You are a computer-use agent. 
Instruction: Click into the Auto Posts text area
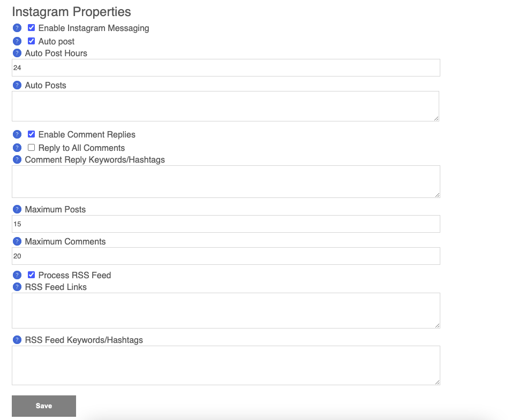(226, 106)
